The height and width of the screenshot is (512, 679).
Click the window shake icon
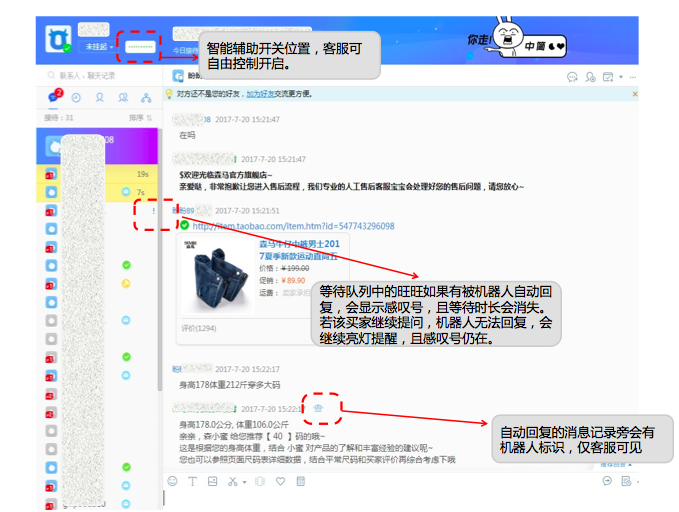pos(260,481)
